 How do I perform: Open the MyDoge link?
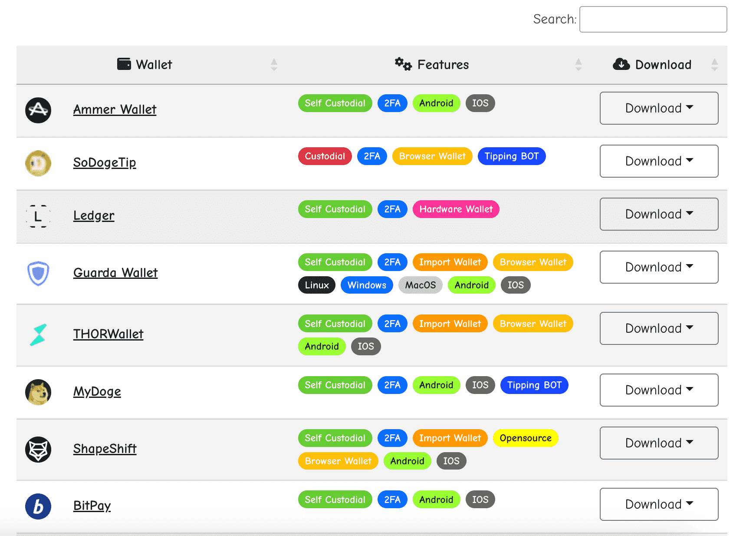[97, 392]
